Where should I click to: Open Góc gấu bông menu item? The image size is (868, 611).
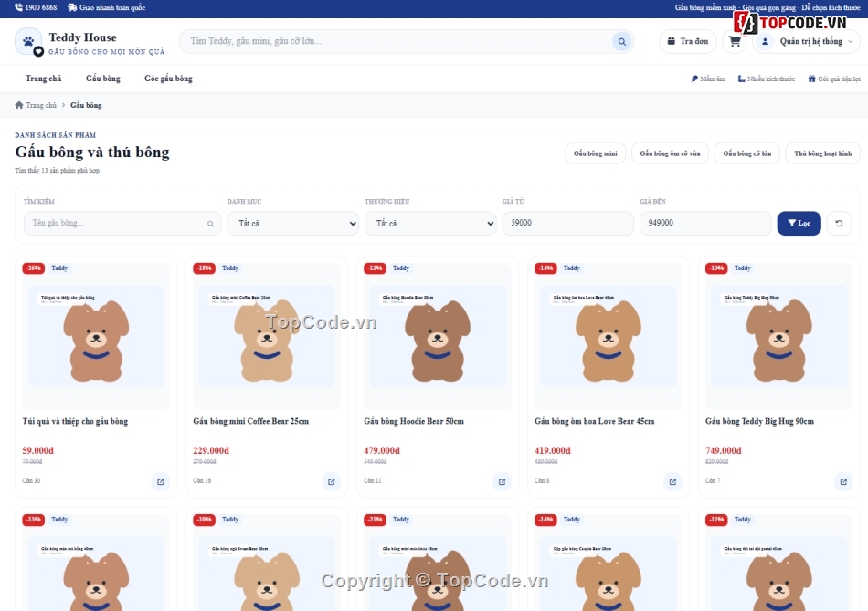point(168,79)
